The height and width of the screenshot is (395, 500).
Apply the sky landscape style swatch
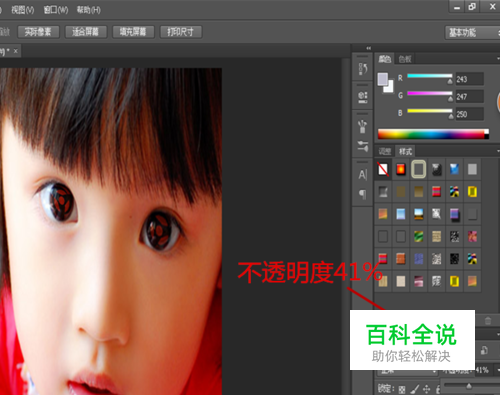click(x=419, y=214)
